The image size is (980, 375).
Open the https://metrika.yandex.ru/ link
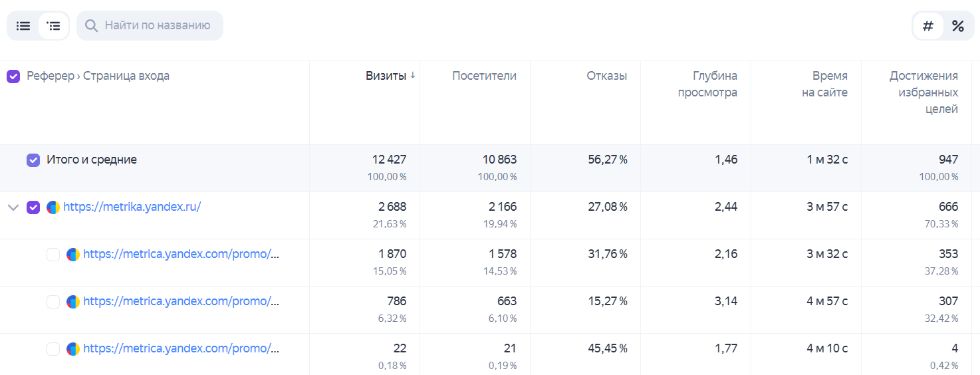point(132,207)
